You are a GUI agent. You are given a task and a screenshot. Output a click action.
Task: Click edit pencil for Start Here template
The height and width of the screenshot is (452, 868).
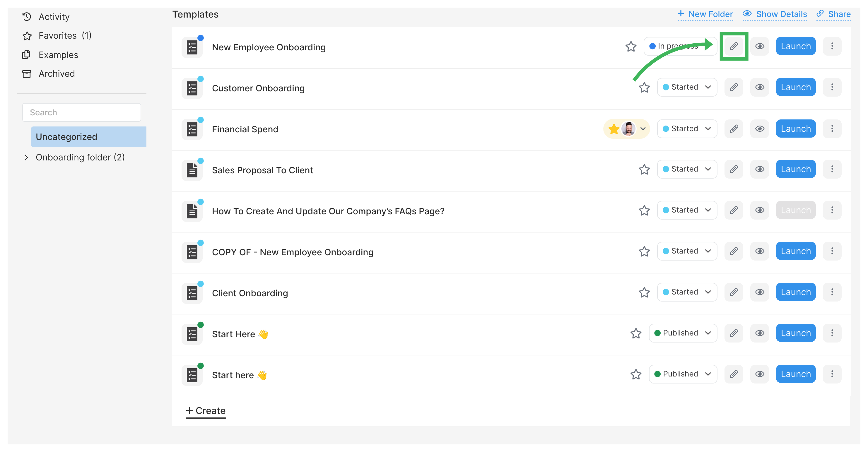[x=734, y=333]
